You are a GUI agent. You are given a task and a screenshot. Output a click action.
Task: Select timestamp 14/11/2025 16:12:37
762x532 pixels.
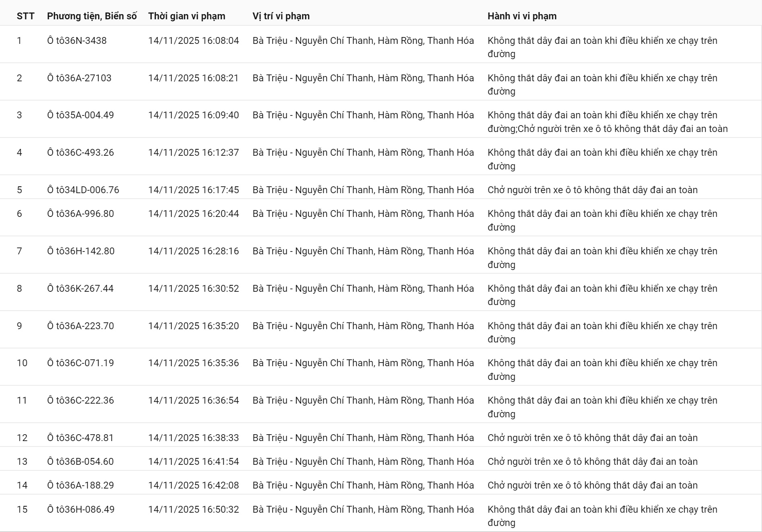pyautogui.click(x=194, y=153)
